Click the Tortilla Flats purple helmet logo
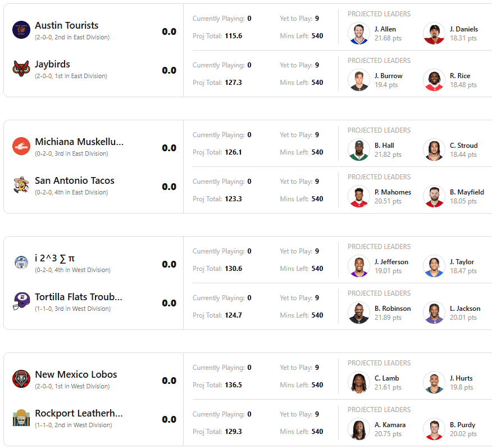 pyautogui.click(x=21, y=301)
